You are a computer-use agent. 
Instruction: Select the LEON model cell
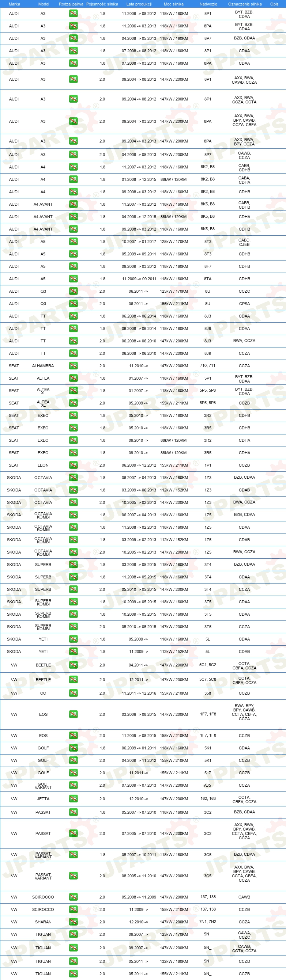(x=43, y=465)
